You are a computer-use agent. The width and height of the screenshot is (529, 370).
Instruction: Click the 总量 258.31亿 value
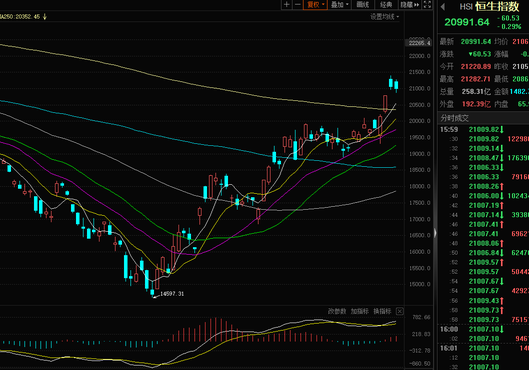(476, 91)
